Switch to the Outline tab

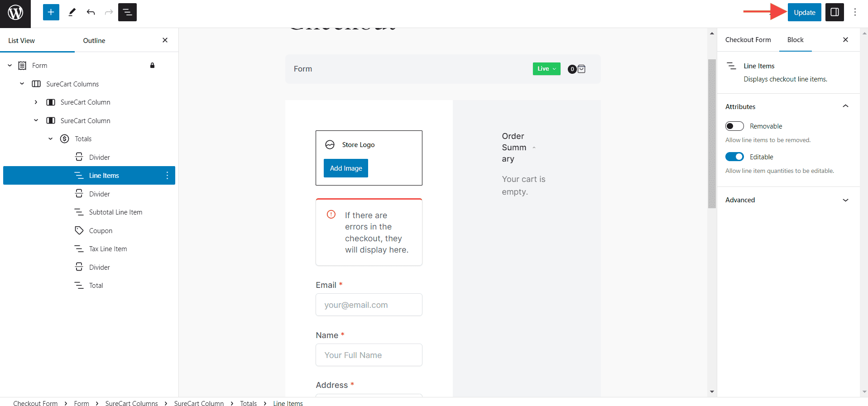coord(94,41)
